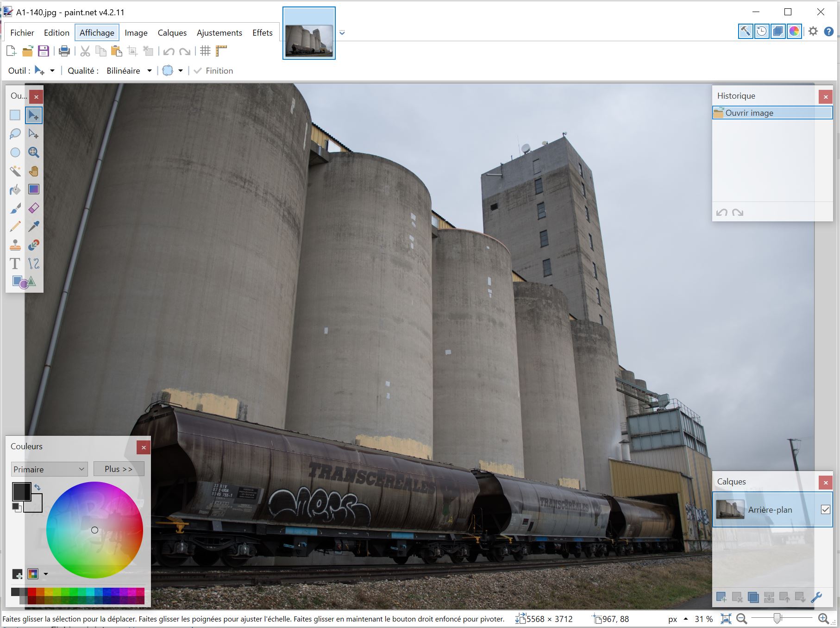Activate the Color Picker eyedropper tool
840x628 pixels.
(x=34, y=226)
